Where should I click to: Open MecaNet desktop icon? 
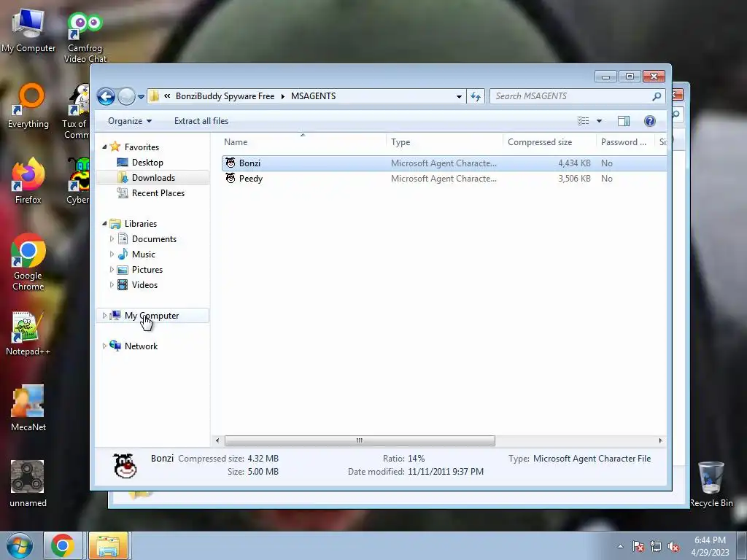(x=28, y=408)
